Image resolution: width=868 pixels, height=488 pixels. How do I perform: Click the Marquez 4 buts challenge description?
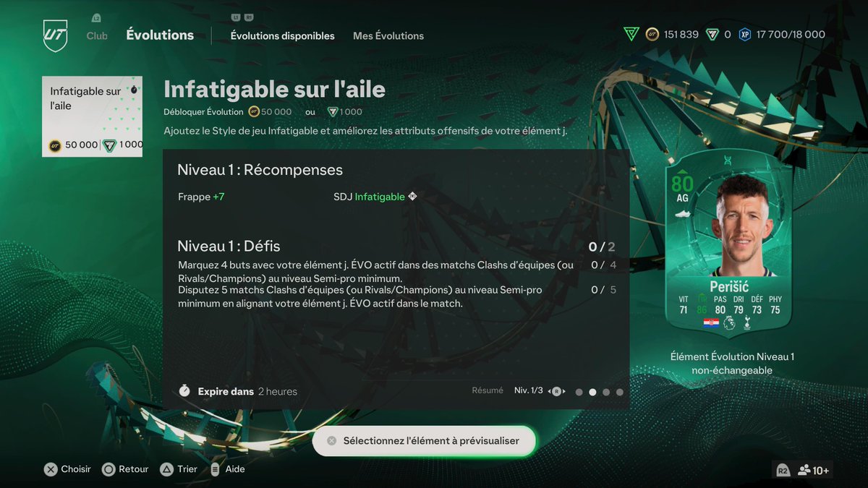pyautogui.click(x=376, y=272)
